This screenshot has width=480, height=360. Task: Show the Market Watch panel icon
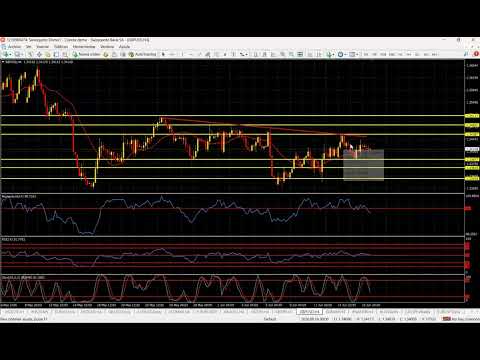30,54
